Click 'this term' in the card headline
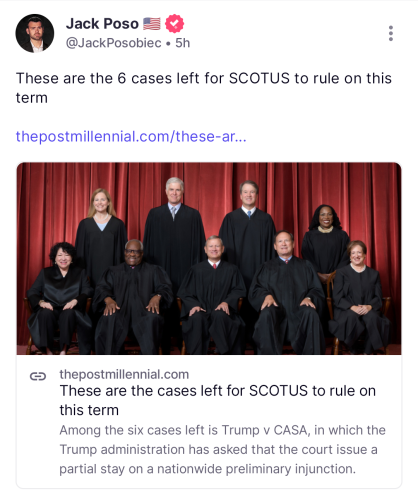 (89, 410)
